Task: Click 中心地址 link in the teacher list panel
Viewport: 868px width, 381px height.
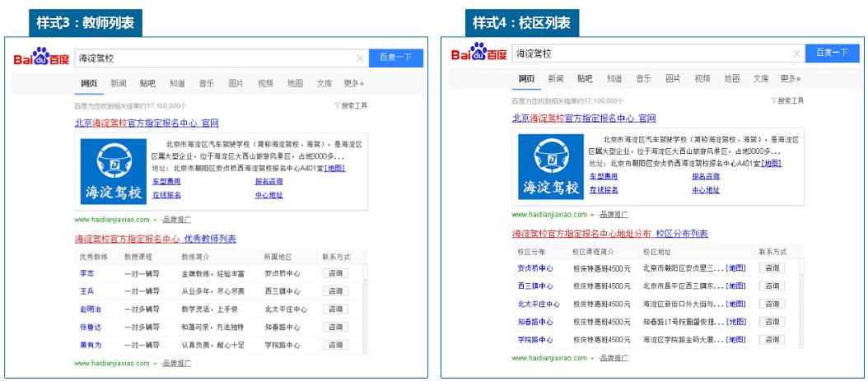Action: click(x=269, y=195)
